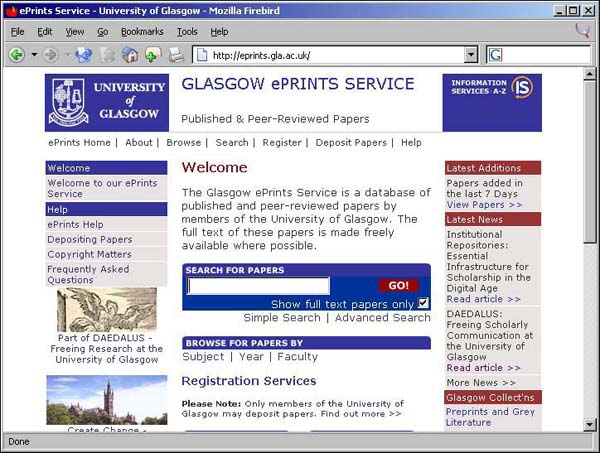Image resolution: width=600 pixels, height=453 pixels.
Task: Click Find out more >> link
Action: (361, 414)
